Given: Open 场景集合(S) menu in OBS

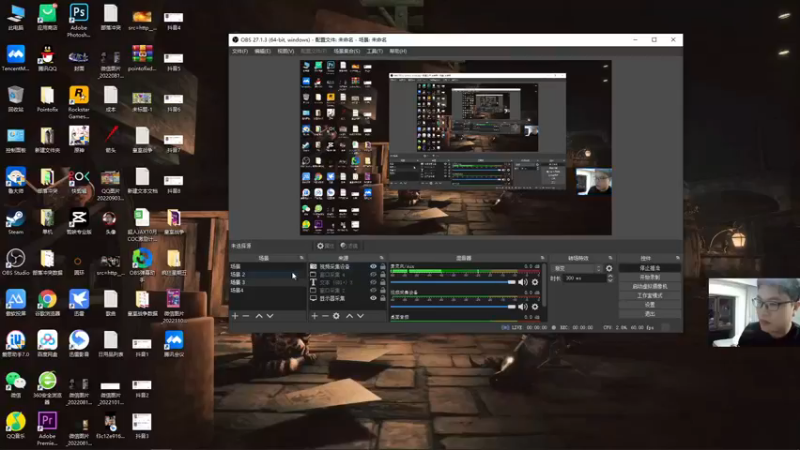Looking at the screenshot, I should (x=347, y=51).
